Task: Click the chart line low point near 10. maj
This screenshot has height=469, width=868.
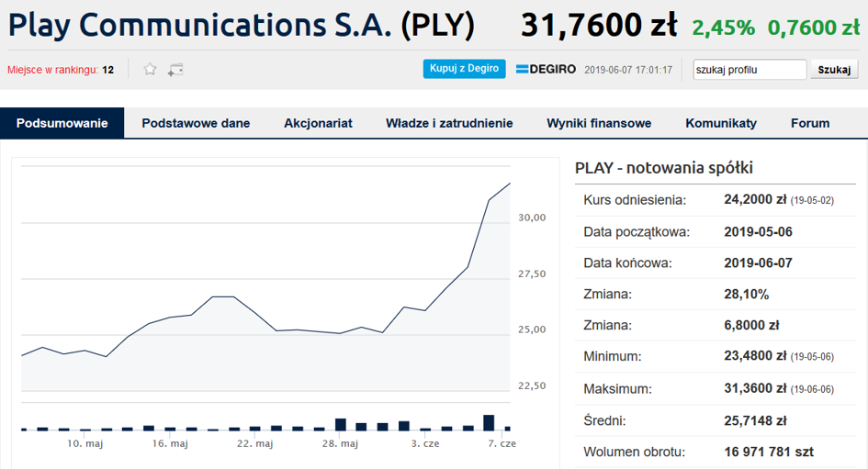Action: pyautogui.click(x=106, y=356)
